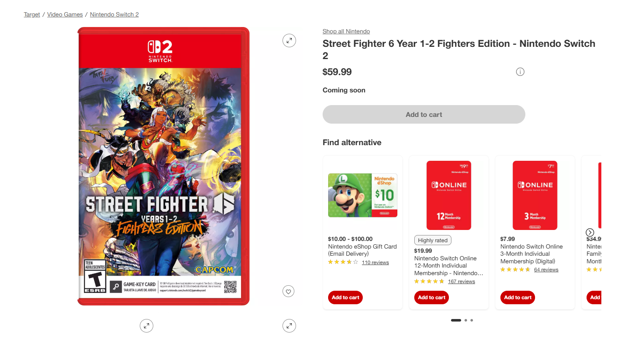Jump to second carousel page dot
The height and width of the screenshot is (338, 644).
466,320
